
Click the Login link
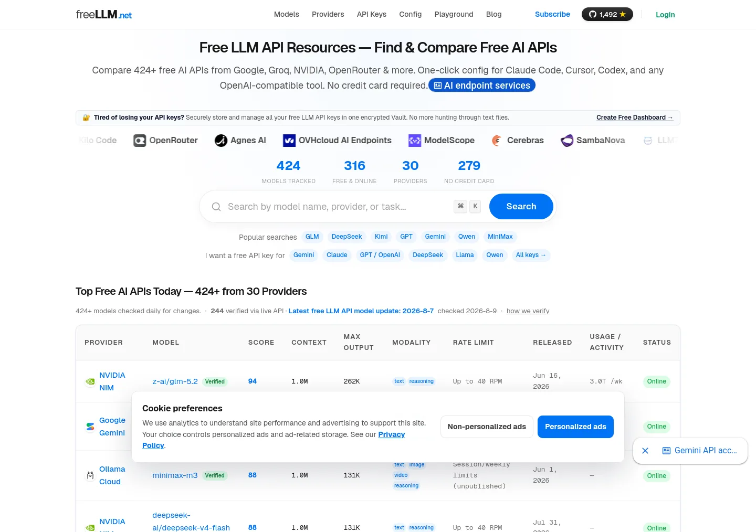tap(665, 15)
